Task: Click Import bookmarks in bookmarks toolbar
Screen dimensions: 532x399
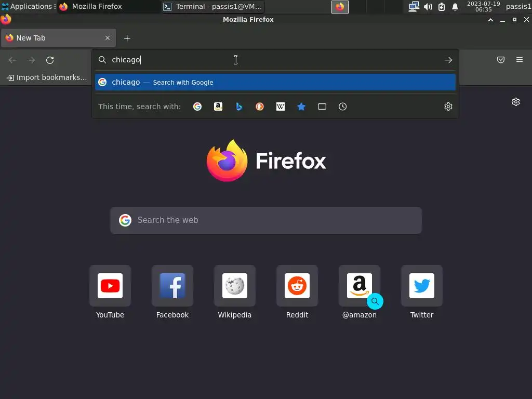Action: pos(47,78)
